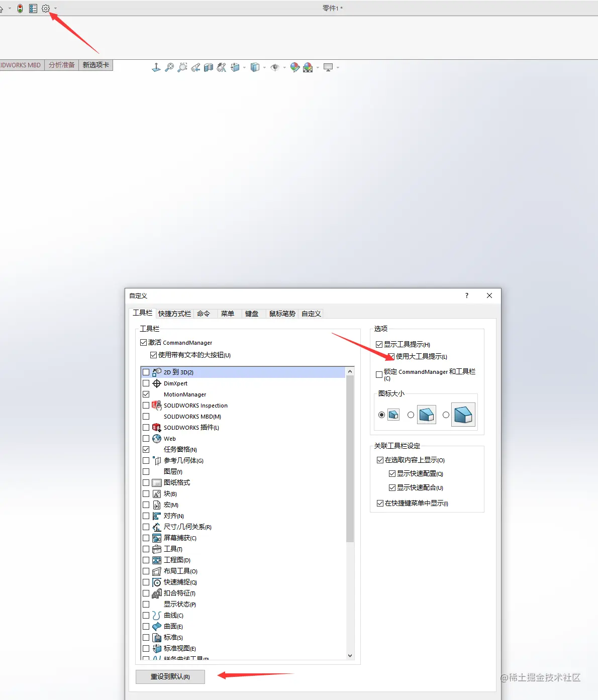Click the View Orientation cube icon
Image resolution: width=598 pixels, height=700 pixels.
235,67
